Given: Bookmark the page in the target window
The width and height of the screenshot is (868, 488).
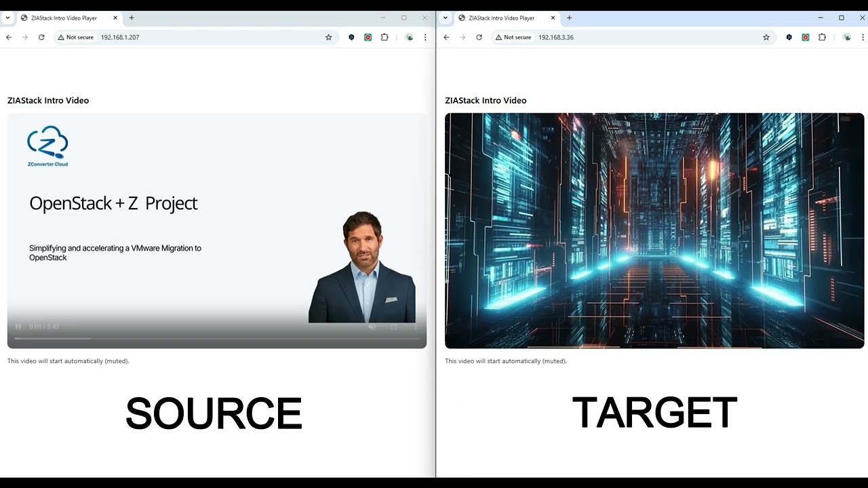Looking at the screenshot, I should (766, 37).
